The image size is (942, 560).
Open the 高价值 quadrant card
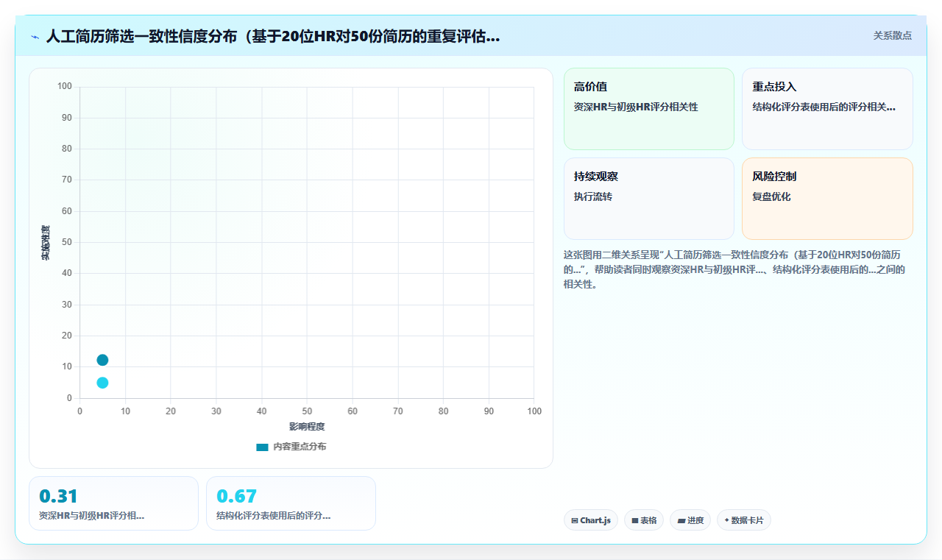(x=649, y=109)
